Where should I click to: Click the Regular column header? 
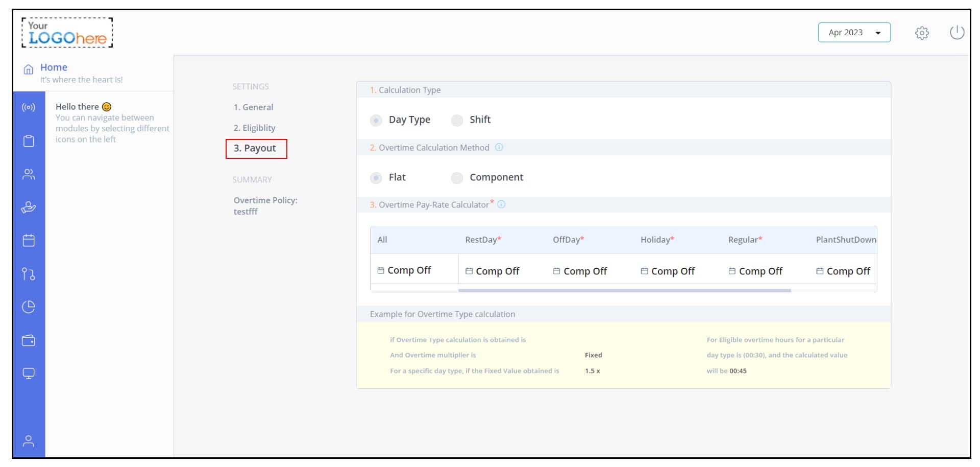pos(745,240)
